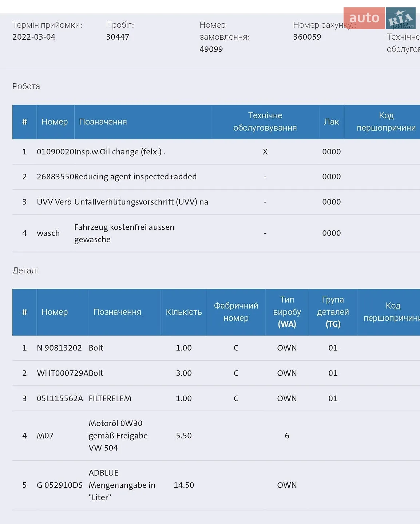Viewport: 420px width, 524px height.
Task: Click the "Фабричний номер" column header
Action: 236,312
